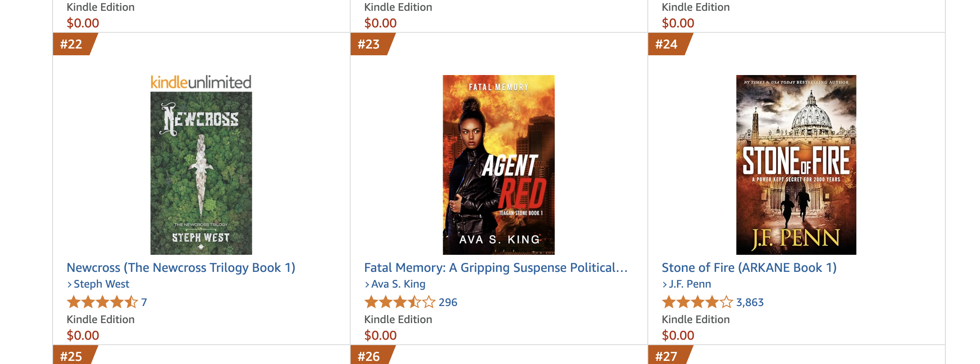This screenshot has height=364, width=980.
Task: Click the star rating for Fatal Memory
Action: point(400,302)
